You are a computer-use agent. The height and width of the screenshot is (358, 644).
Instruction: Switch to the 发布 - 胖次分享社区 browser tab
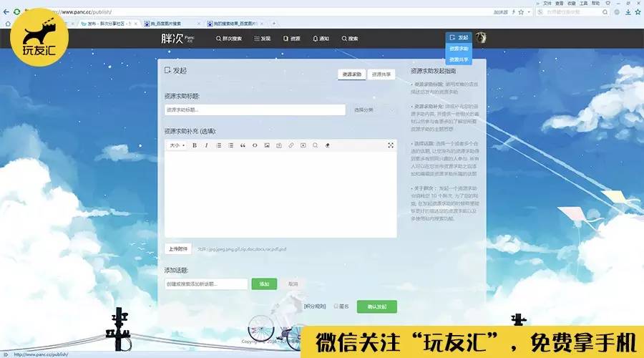click(x=109, y=24)
